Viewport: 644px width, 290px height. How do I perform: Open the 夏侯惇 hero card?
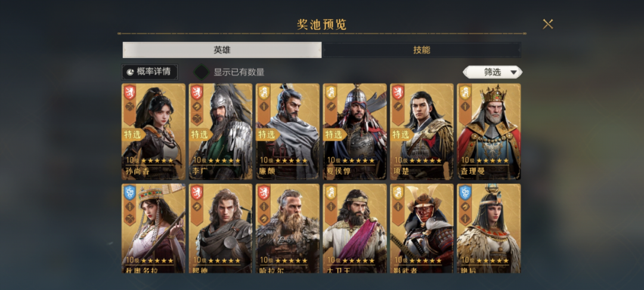pyautogui.click(x=355, y=131)
